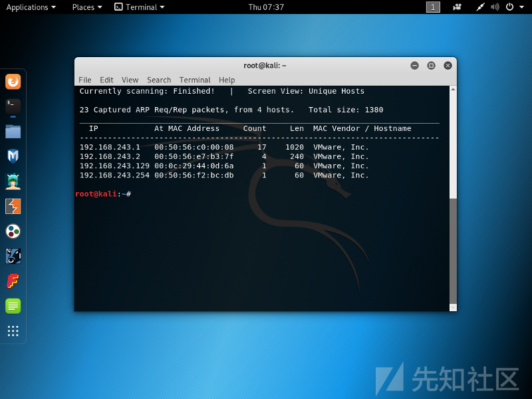Click 'Currently scanning: Finished!' text
This screenshot has width=532, height=399.
147,91
